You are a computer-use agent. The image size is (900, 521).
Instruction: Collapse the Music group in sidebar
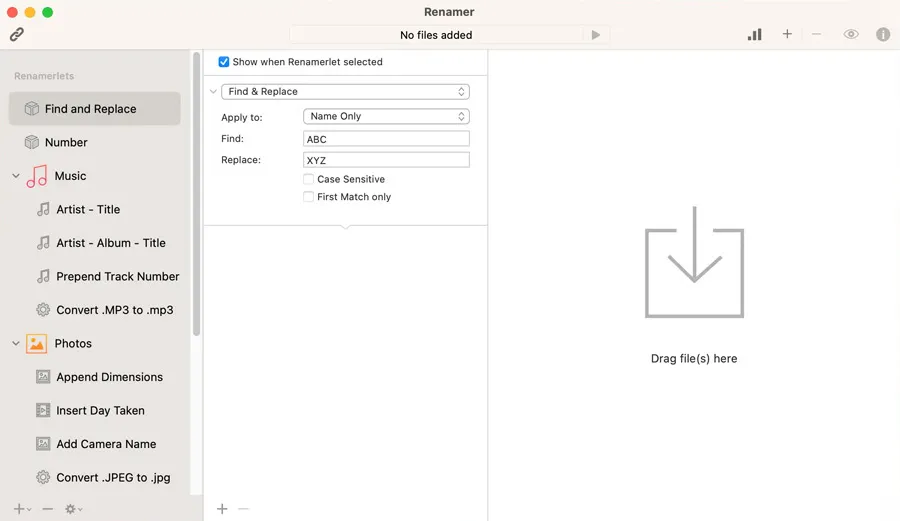pos(16,176)
